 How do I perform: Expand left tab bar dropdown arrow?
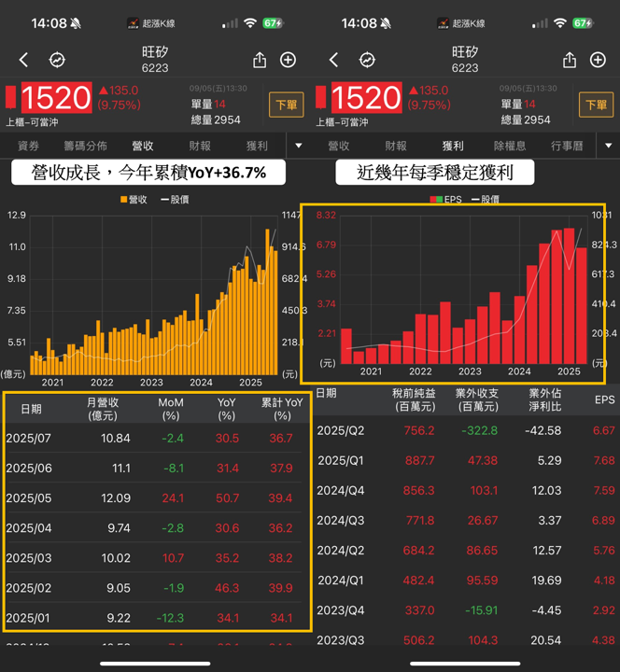coord(299,146)
